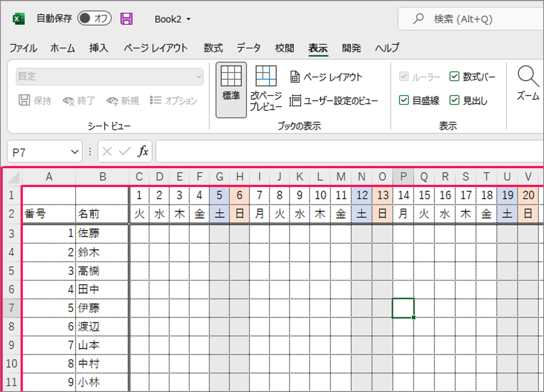Click the Excel application icon
This screenshot has height=392, width=544.
[19, 19]
